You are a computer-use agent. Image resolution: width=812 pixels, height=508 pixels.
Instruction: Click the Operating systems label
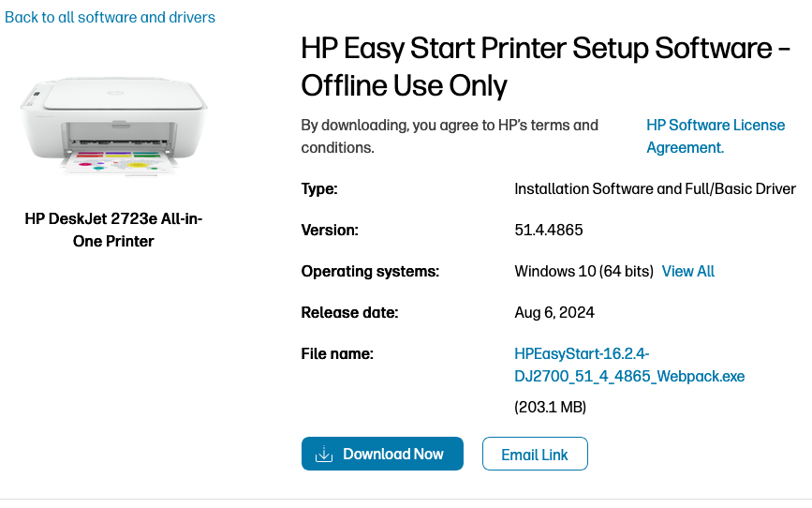coord(370,271)
